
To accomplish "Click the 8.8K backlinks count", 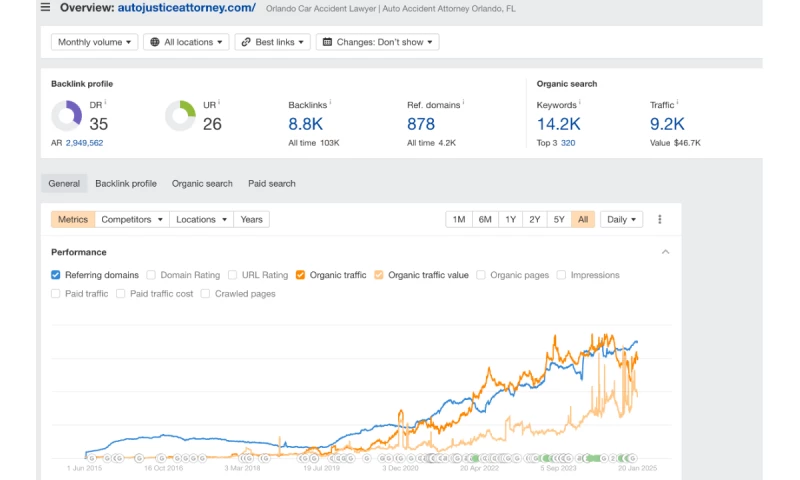I will click(306, 124).
